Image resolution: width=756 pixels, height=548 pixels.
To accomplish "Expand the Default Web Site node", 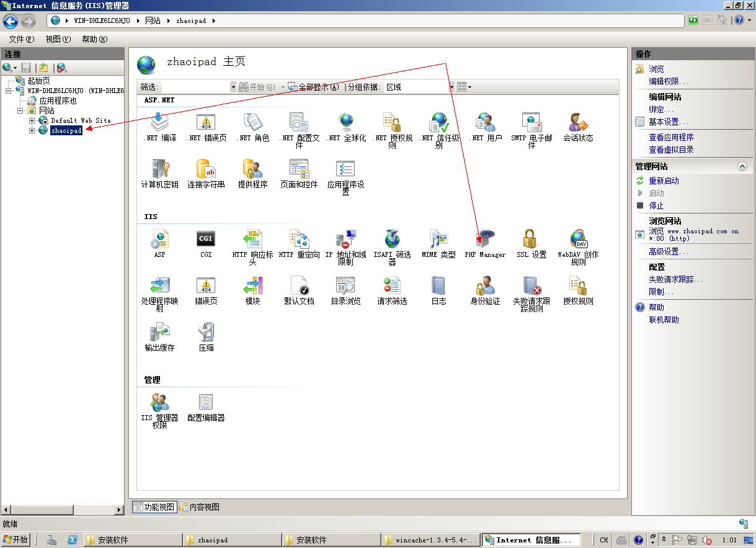I will point(32,120).
